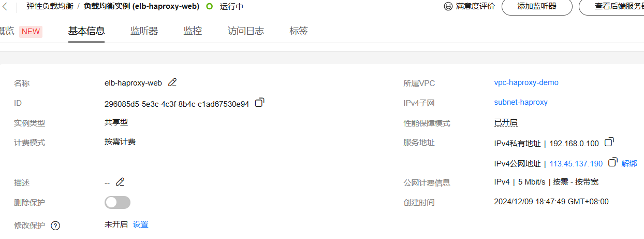Viewport: 644px width, 239px height.
Task: Toggle the deletion protection switch
Action: pos(118,202)
